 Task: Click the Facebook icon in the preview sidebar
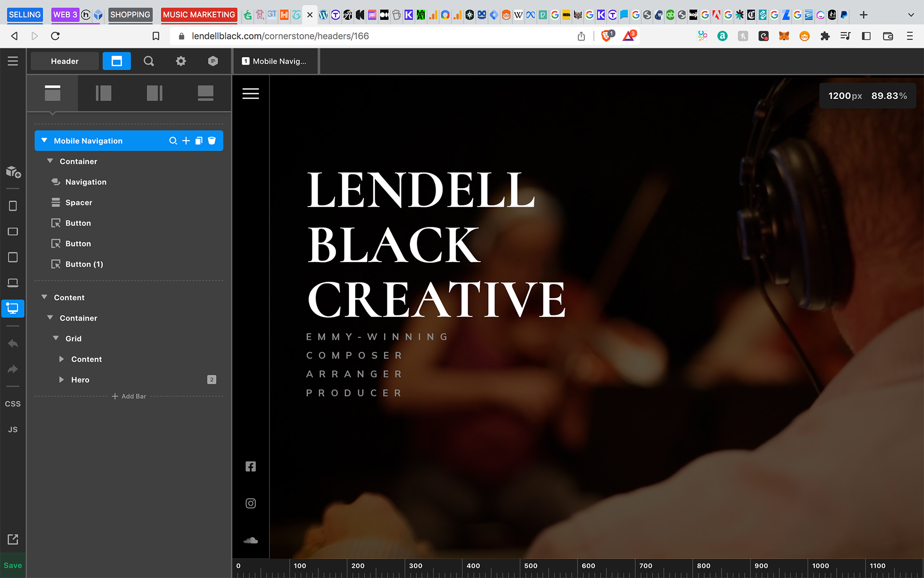pos(250,466)
